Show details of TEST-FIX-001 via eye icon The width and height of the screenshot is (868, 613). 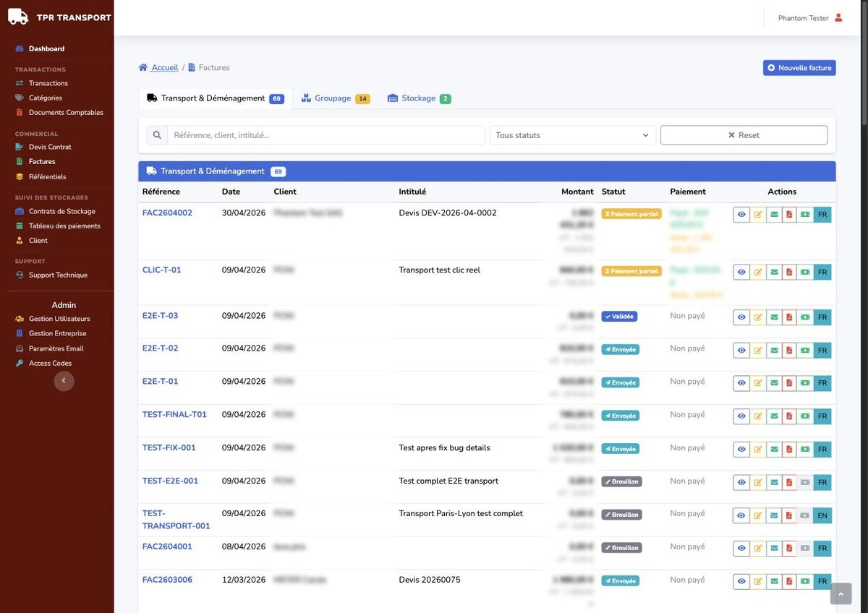pyautogui.click(x=741, y=450)
